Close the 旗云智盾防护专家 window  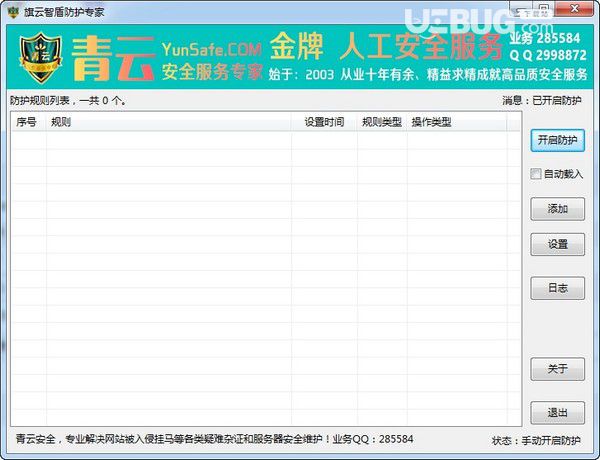coord(574,8)
